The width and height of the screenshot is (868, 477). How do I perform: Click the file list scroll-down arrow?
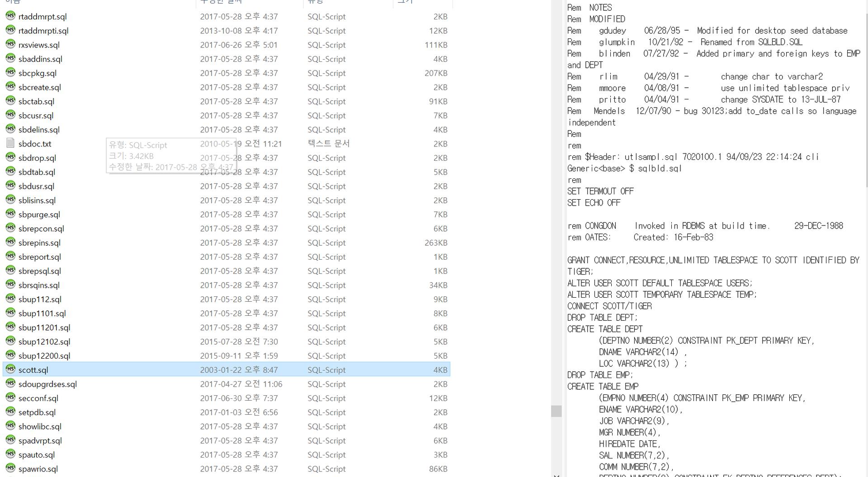pos(556,474)
